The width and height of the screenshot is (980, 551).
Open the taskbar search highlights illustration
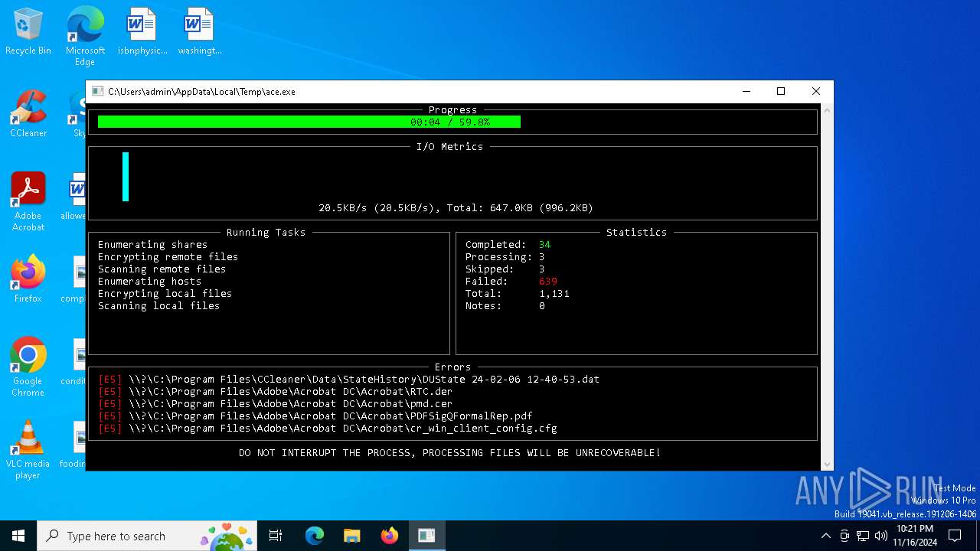(227, 536)
